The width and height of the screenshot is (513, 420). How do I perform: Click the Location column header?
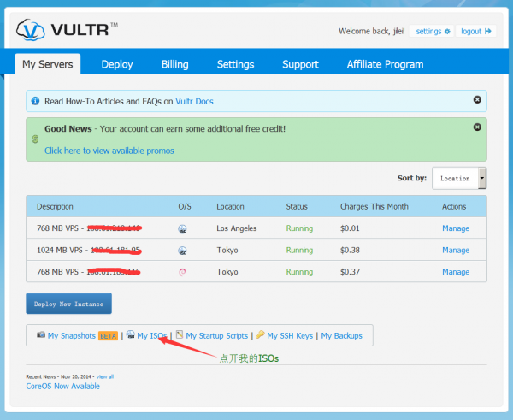(230, 206)
